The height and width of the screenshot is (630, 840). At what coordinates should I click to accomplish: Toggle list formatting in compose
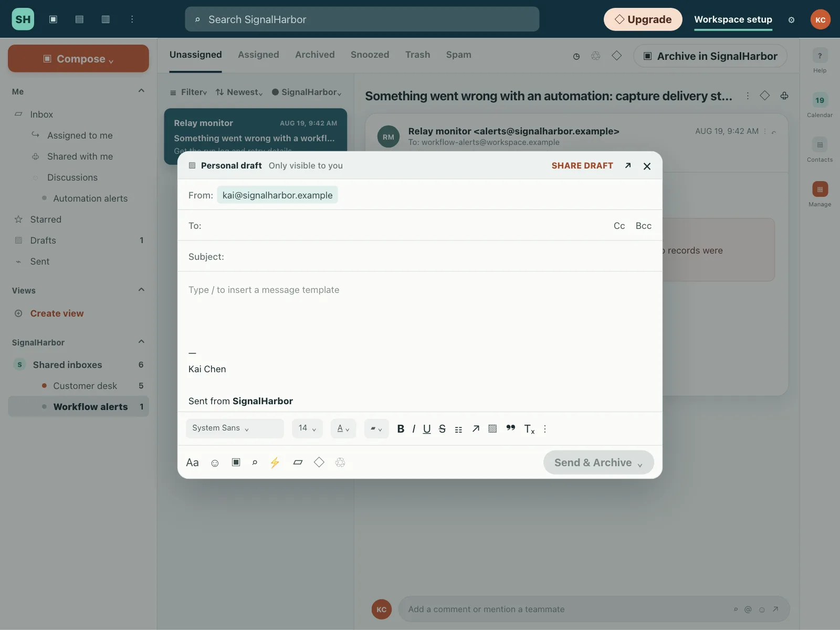(x=458, y=429)
